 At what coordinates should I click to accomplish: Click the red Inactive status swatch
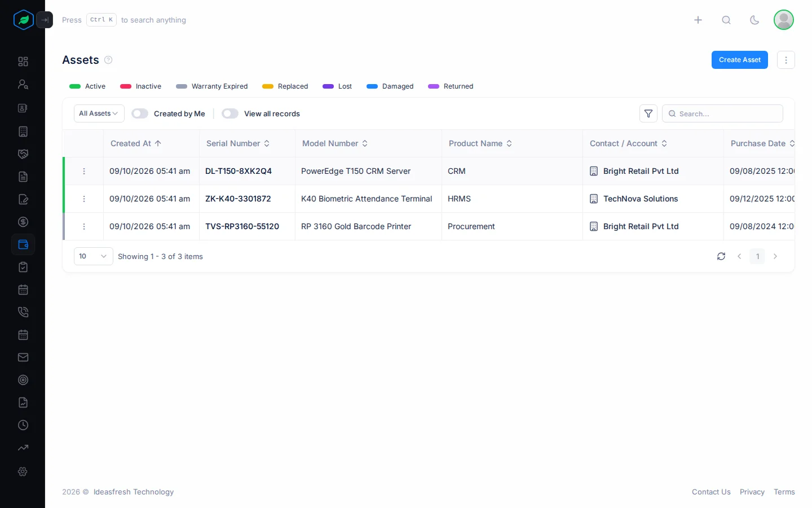click(x=126, y=86)
